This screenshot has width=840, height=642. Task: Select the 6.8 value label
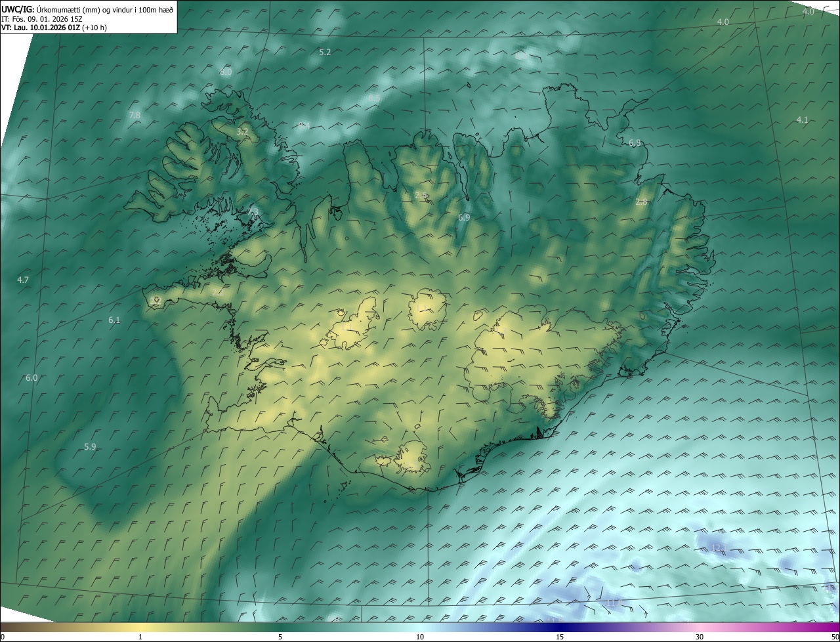(635, 142)
